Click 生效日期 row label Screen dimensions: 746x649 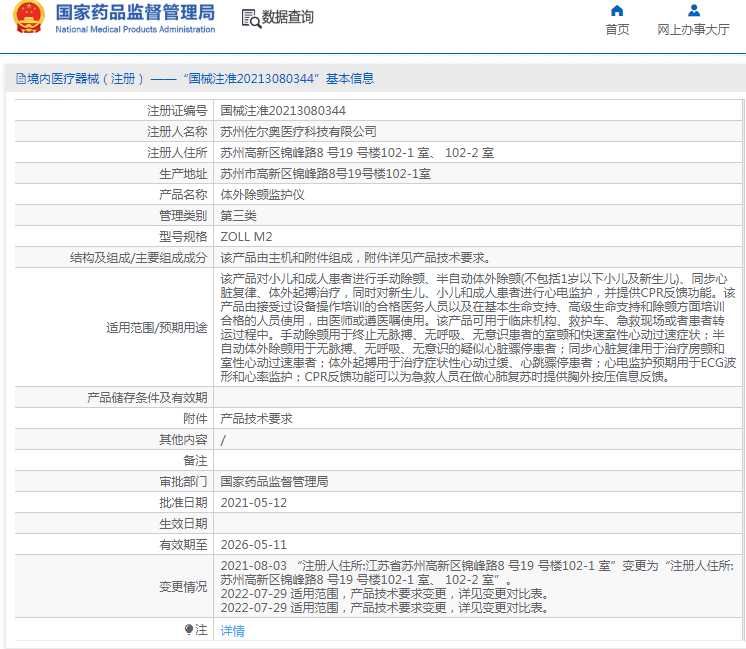(x=183, y=523)
